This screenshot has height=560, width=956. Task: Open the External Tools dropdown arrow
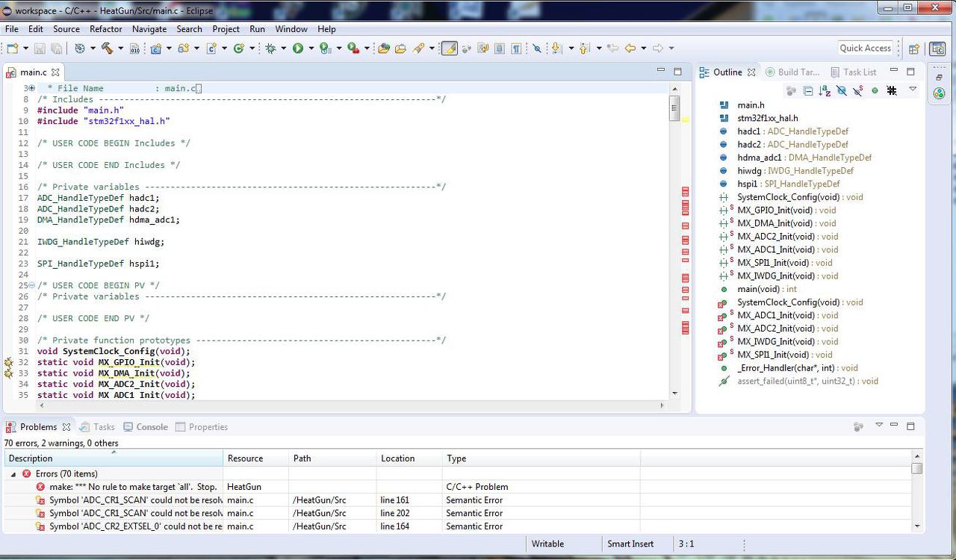click(x=366, y=49)
